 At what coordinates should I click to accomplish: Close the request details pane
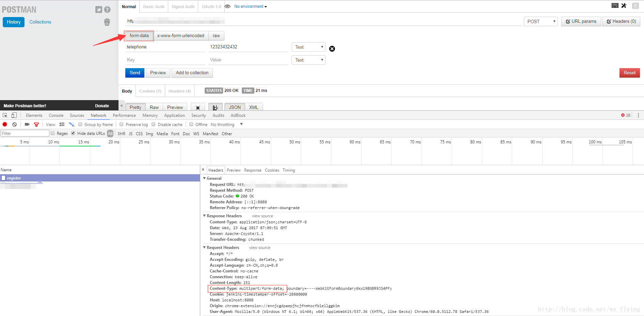203,170
